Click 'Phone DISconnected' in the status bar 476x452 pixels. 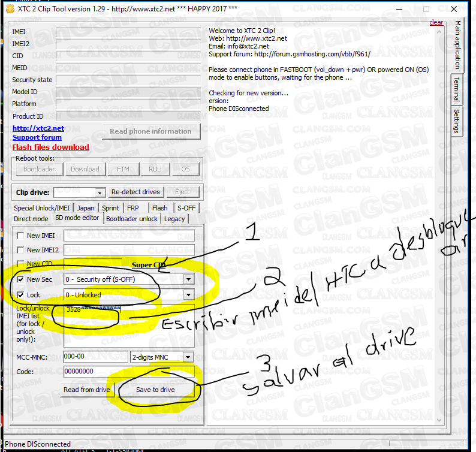(38, 444)
